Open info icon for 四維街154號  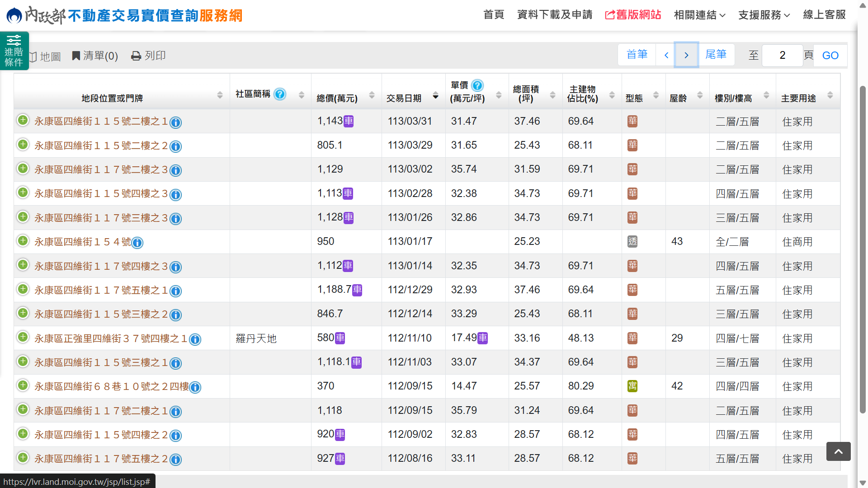coord(137,243)
